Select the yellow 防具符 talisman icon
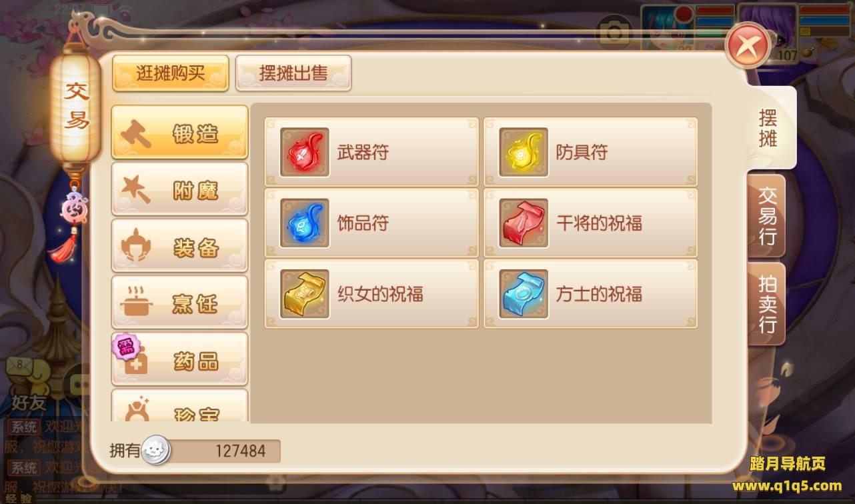855x504 pixels. click(x=524, y=152)
